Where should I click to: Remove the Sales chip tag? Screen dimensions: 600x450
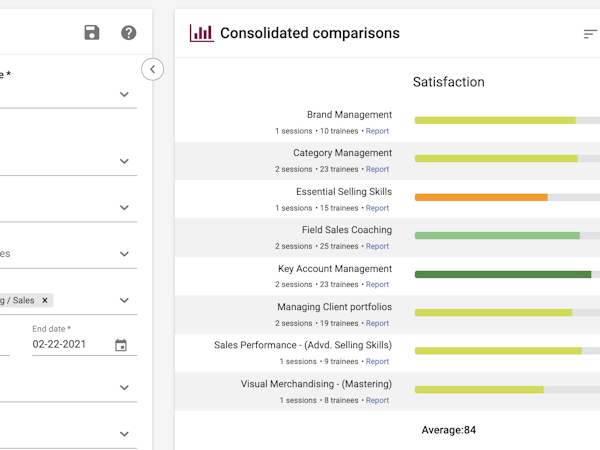tap(45, 300)
